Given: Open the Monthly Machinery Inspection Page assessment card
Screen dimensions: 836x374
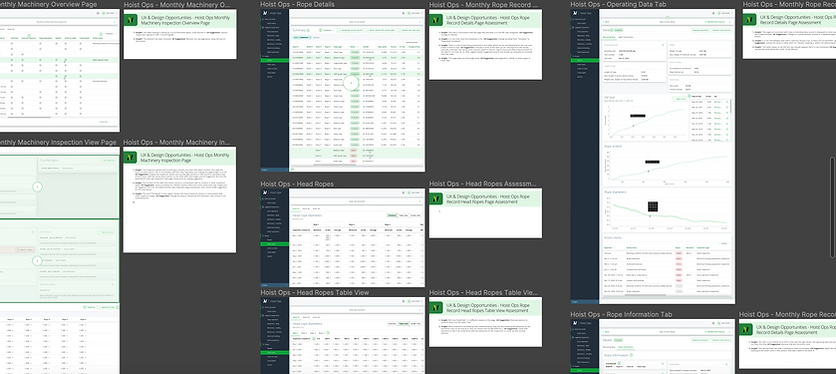Looking at the screenshot, I should (x=180, y=200).
